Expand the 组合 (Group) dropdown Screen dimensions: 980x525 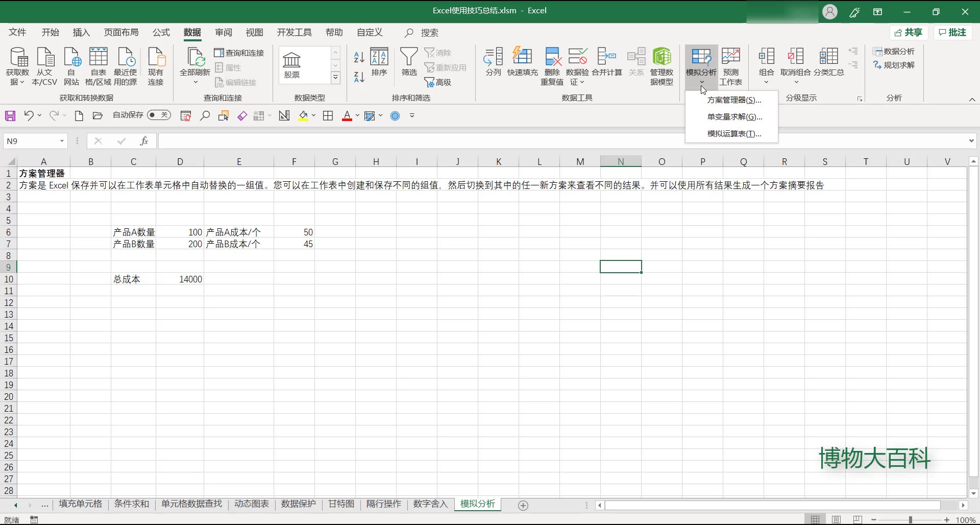[766, 82]
